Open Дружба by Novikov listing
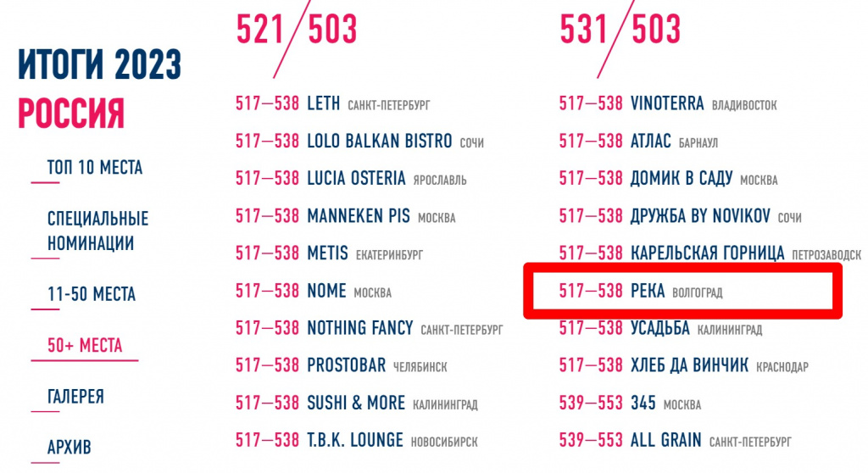The height and width of the screenshot is (473, 868). [700, 216]
